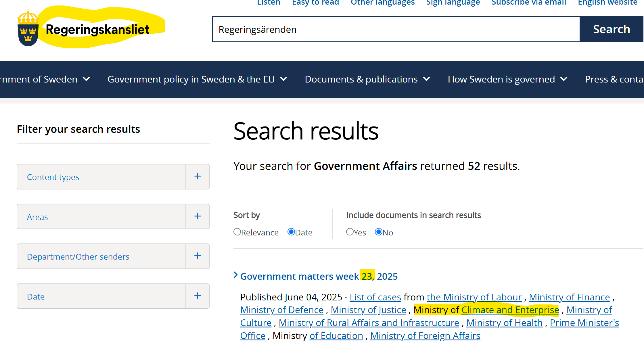
Task: Choose Yes to include documents
Action: tap(350, 232)
